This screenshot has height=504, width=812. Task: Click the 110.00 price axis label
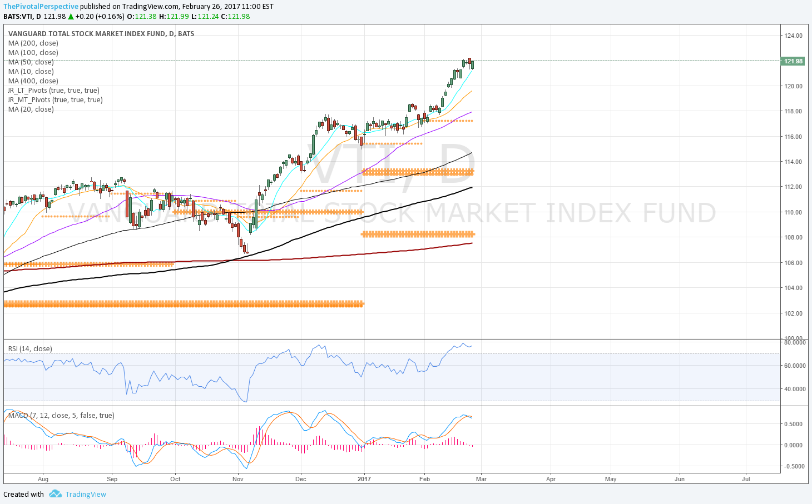(x=793, y=212)
